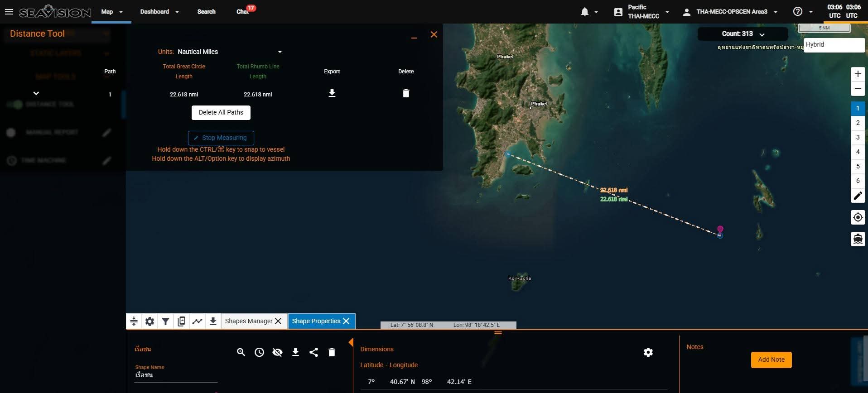
Task: Click the Add Note button
Action: pos(771,359)
